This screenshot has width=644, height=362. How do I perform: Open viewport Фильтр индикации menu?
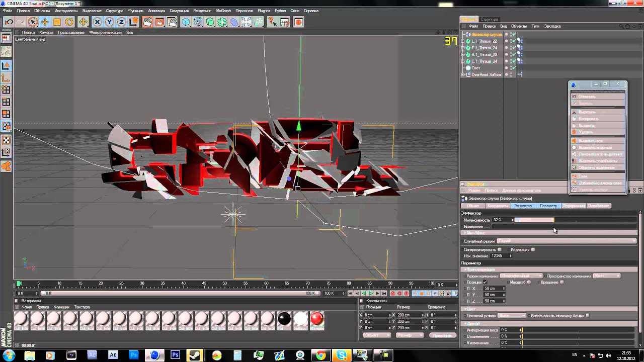[x=105, y=33]
